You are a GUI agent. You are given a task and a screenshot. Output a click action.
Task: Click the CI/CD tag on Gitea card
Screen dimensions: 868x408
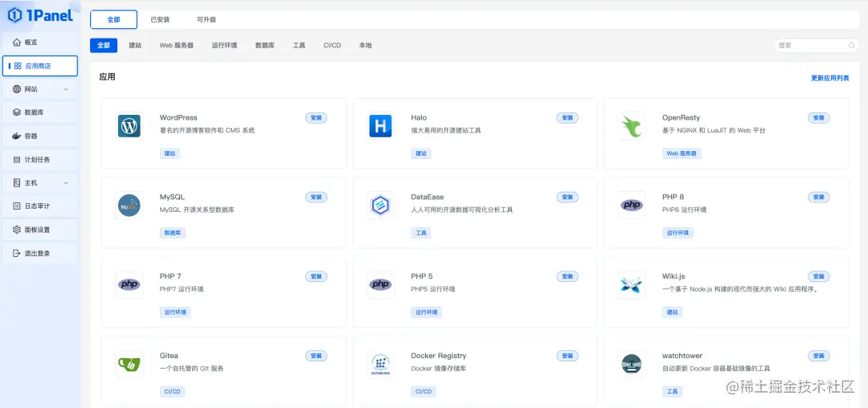[172, 391]
